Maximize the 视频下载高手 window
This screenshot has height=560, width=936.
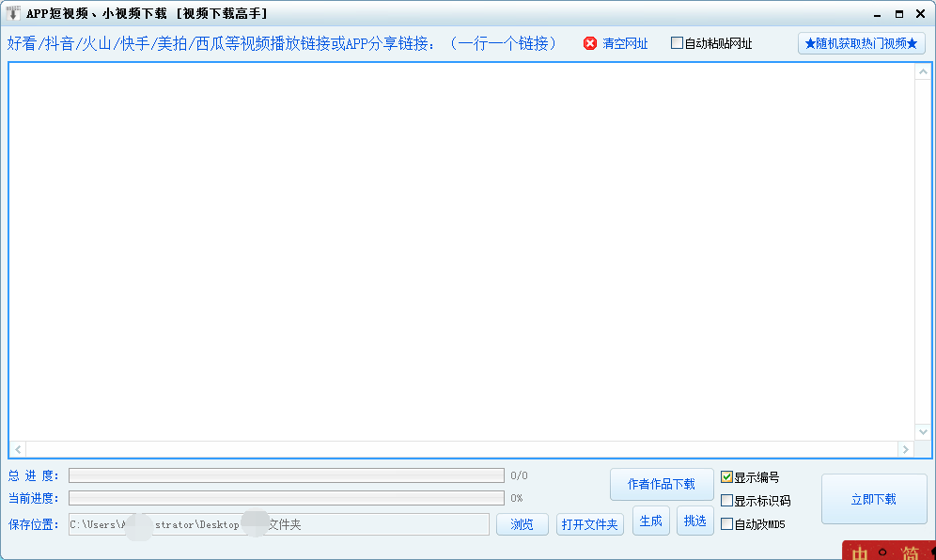pos(899,14)
